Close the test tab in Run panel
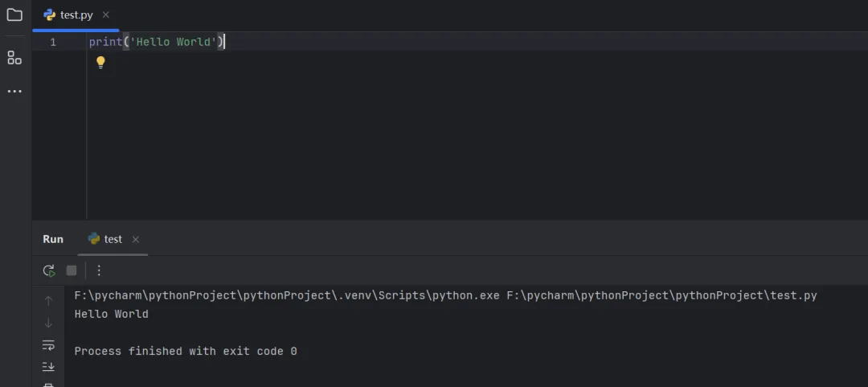 [x=136, y=240]
